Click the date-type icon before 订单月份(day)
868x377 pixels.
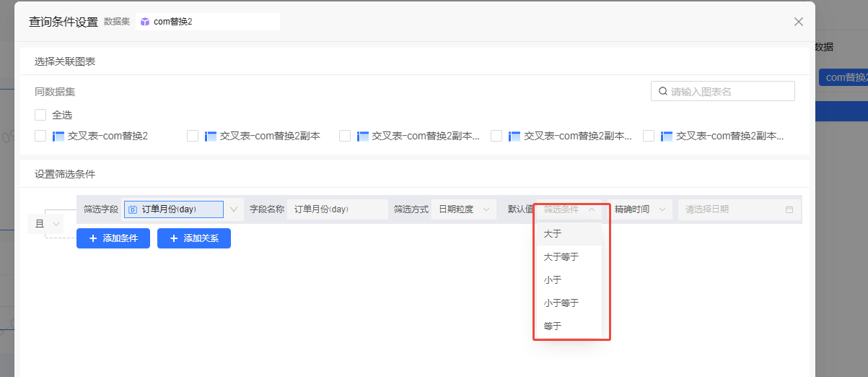coord(133,209)
